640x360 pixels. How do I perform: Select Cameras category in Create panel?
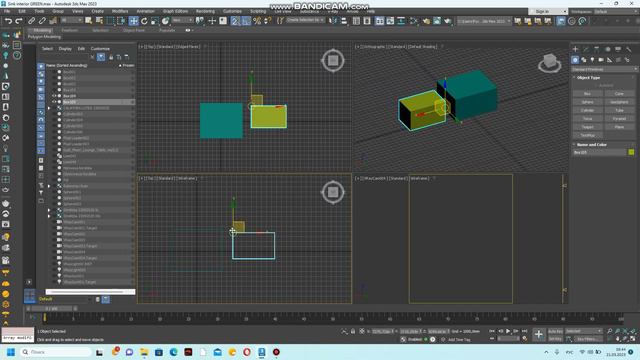click(x=601, y=60)
